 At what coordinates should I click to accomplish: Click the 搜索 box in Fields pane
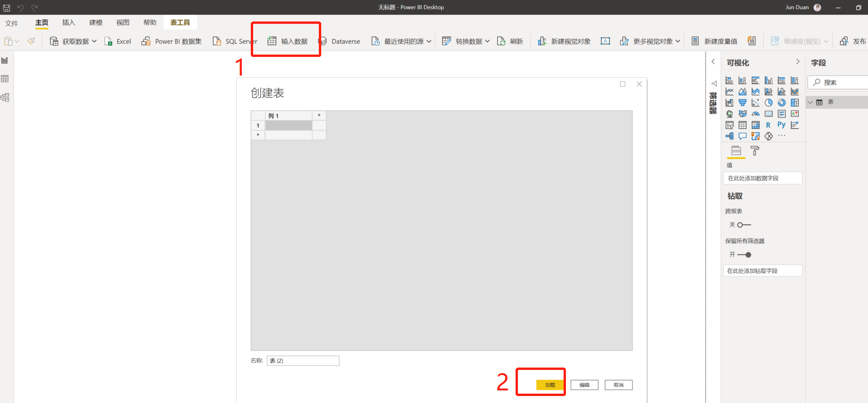pos(839,82)
